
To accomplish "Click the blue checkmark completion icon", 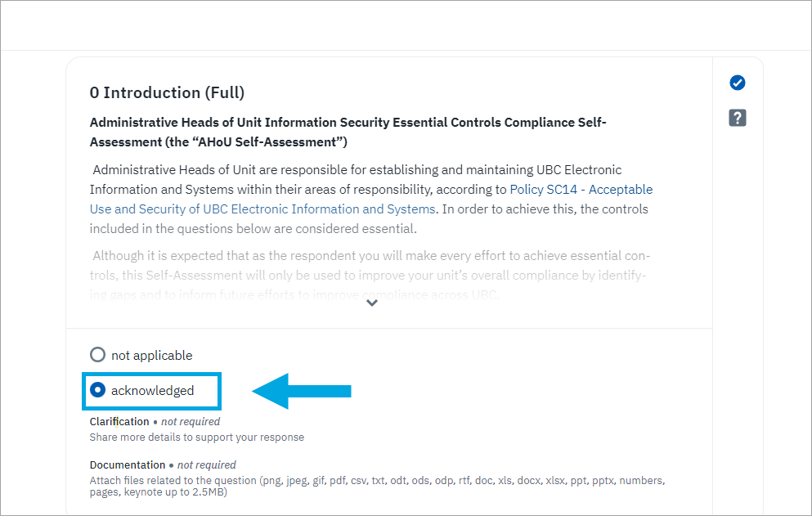I will (738, 83).
